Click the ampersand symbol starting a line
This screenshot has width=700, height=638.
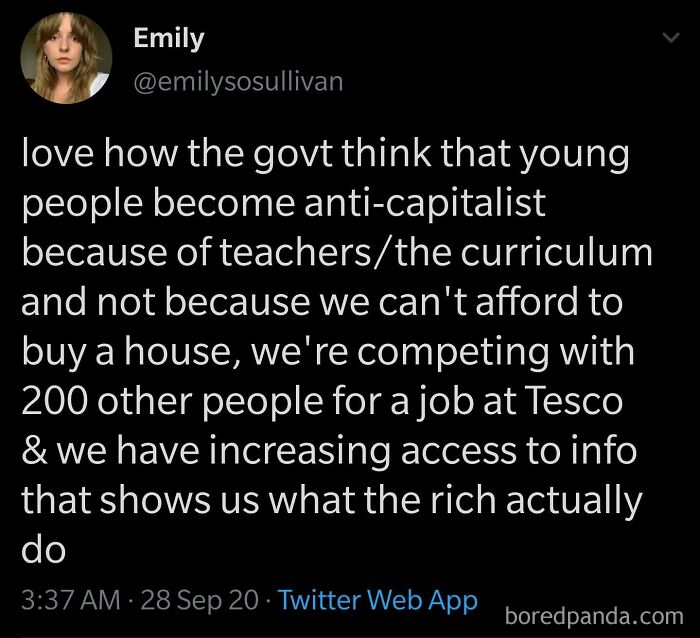coord(34,451)
